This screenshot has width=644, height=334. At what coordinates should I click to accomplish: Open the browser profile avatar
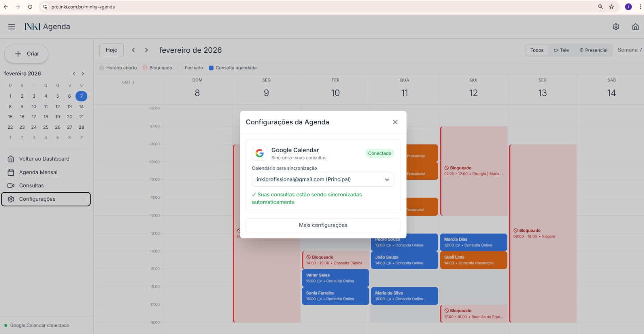pos(628,7)
